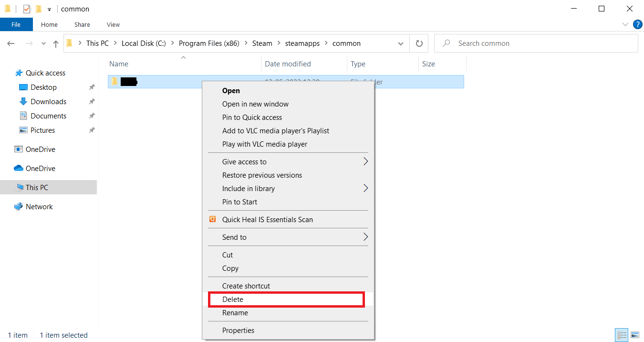Click the folder icon of the selected row
The image size is (644, 342).
tap(114, 82)
